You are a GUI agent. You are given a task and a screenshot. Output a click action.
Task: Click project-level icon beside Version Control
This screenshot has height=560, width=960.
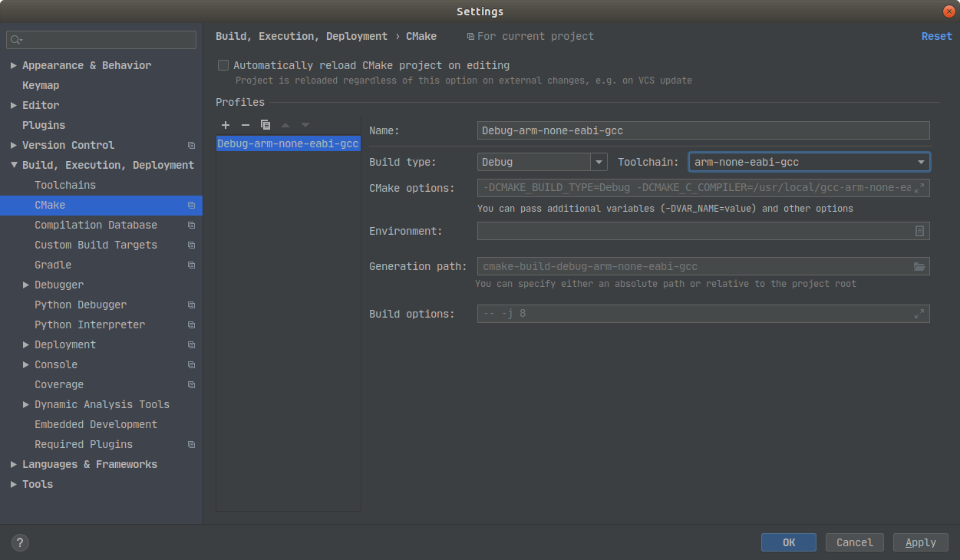click(191, 146)
